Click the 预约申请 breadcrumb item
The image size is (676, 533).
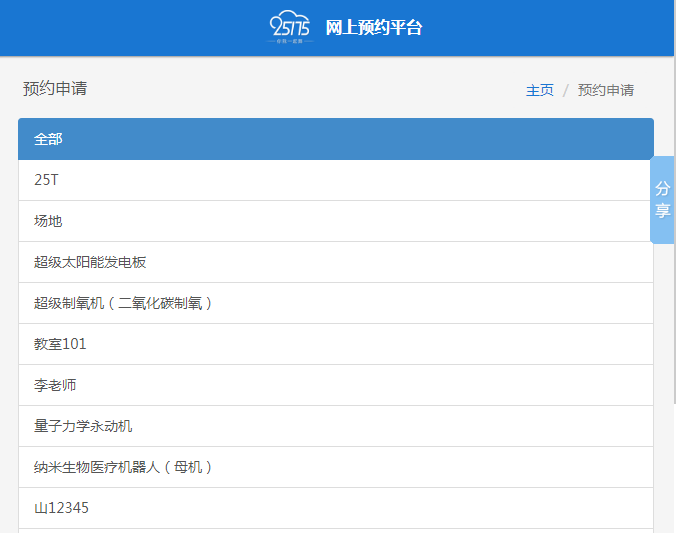click(x=605, y=90)
